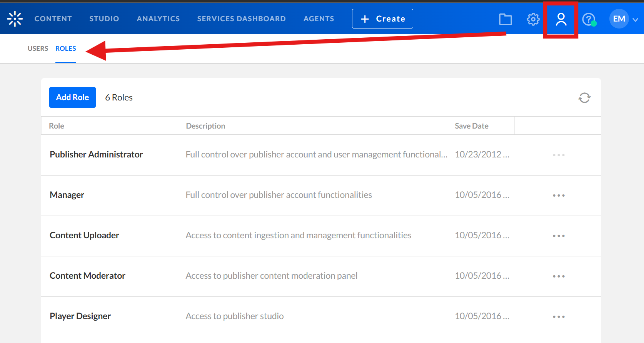Image resolution: width=644 pixels, height=343 pixels.
Task: Open SERVICES DASHBOARD
Action: (x=242, y=19)
